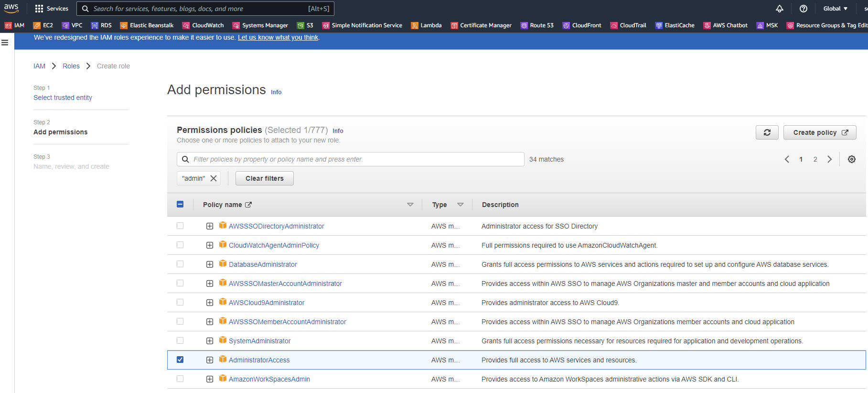
Task: Open the hamburger side navigation menu
Action: [x=5, y=43]
